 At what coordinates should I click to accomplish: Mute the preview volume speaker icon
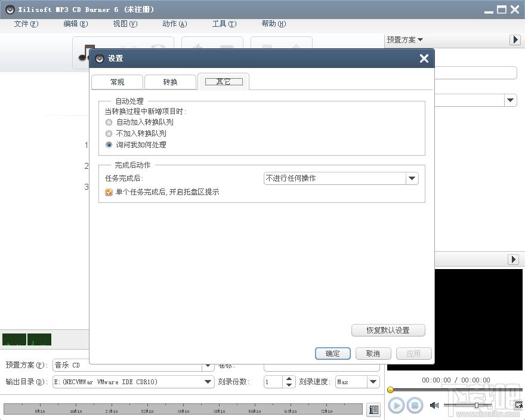point(434,406)
